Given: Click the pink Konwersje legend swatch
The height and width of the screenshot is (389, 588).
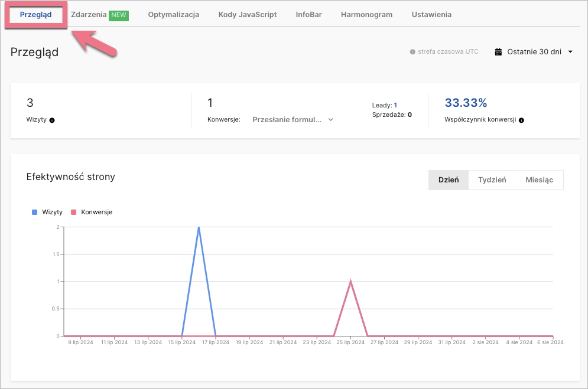Looking at the screenshot, I should [x=74, y=212].
